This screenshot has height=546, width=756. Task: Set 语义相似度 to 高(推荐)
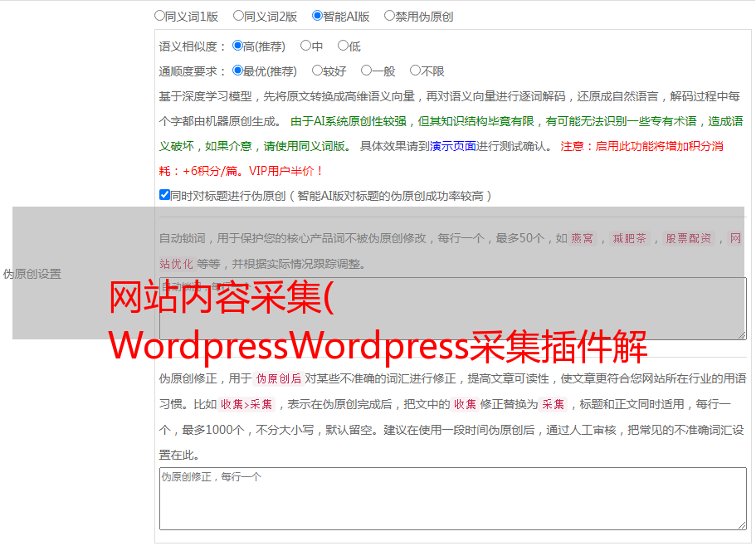237,46
